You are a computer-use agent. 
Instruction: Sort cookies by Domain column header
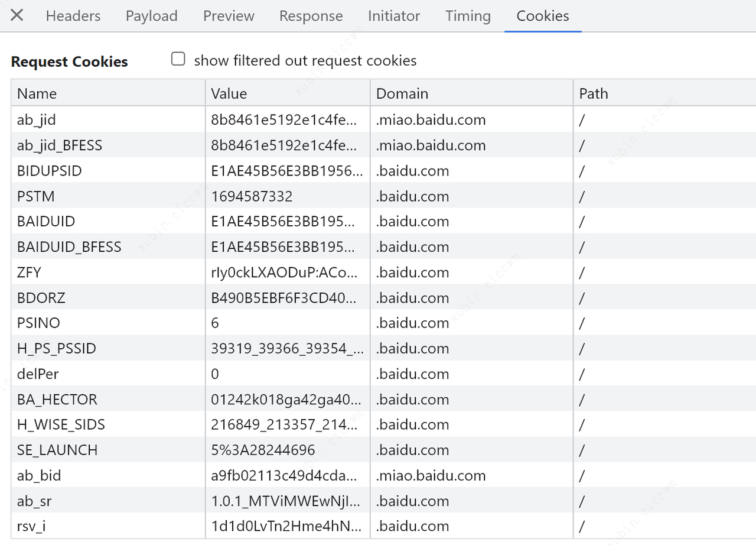[x=471, y=93]
